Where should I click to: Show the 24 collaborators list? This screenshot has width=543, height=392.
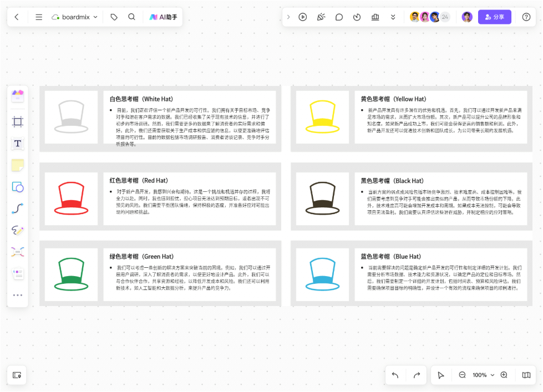click(445, 17)
